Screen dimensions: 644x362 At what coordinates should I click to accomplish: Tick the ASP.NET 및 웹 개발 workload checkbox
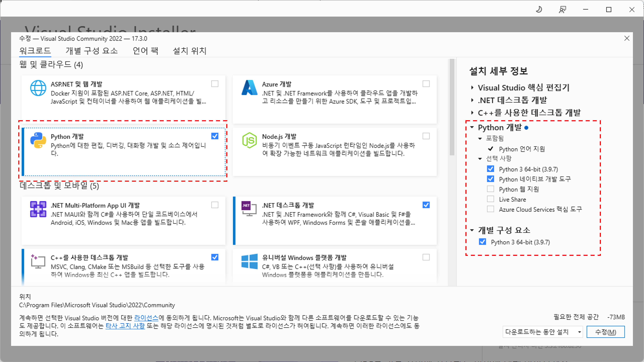click(x=215, y=84)
